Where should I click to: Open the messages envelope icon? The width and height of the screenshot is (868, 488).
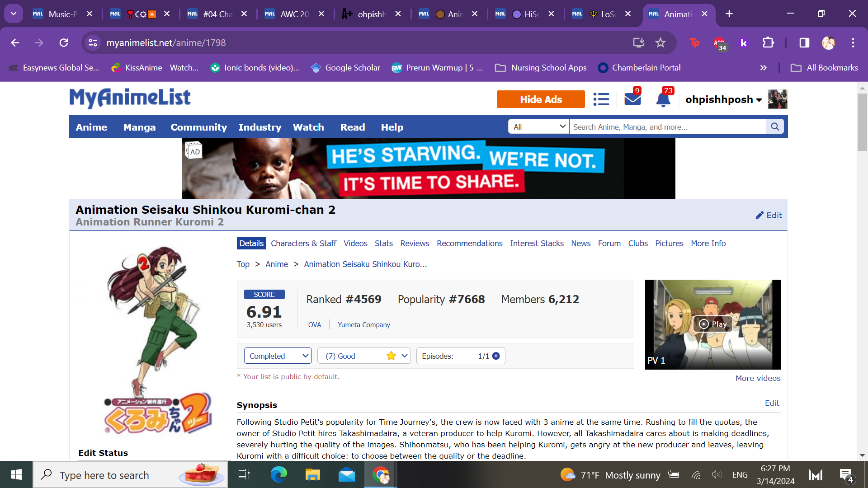[632, 99]
